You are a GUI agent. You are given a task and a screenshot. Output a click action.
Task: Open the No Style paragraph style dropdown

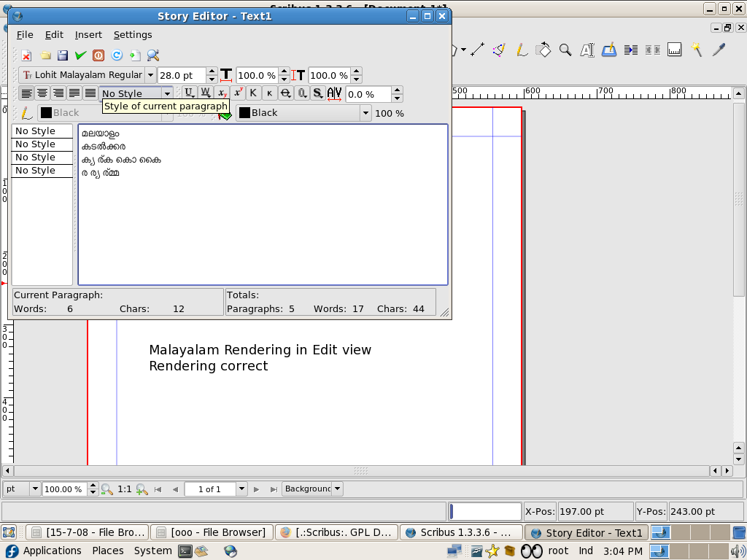coord(167,93)
